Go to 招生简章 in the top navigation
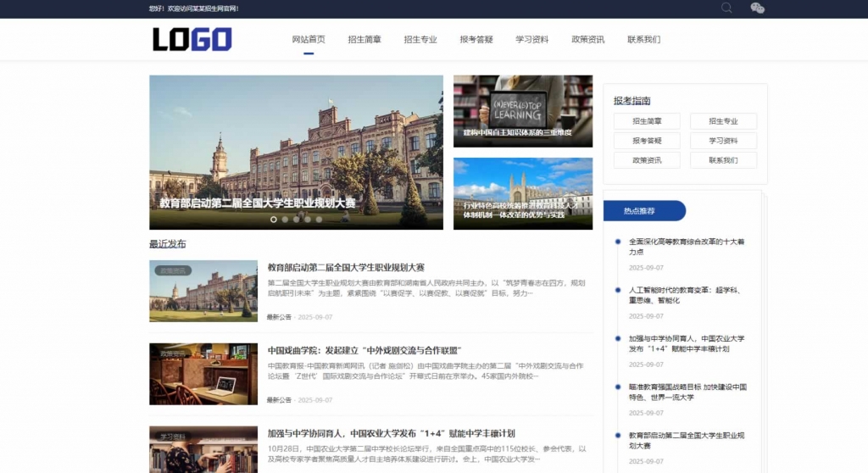The height and width of the screenshot is (473, 868). (364, 39)
